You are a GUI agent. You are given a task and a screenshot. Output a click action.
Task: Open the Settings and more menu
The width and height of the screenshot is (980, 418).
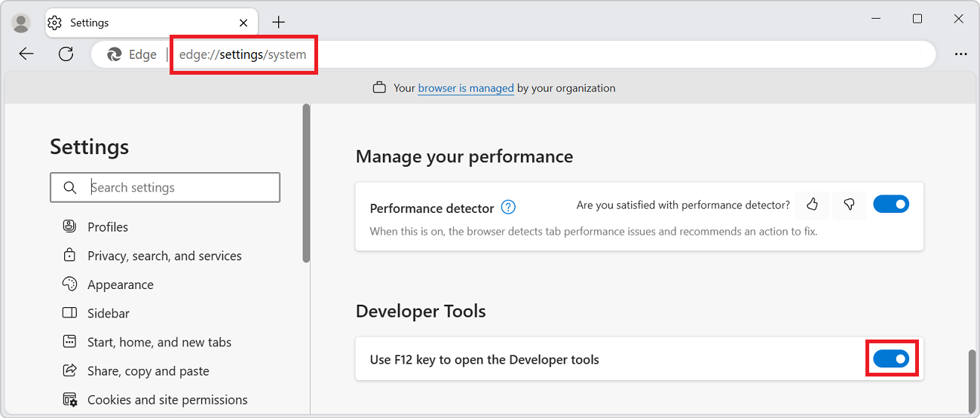(960, 54)
